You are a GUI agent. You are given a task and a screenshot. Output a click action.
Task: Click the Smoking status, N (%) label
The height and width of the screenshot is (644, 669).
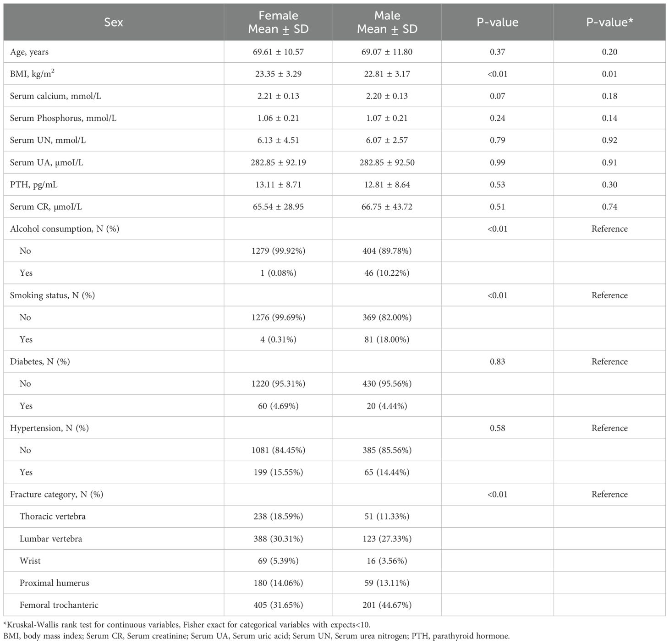pyautogui.click(x=52, y=295)
